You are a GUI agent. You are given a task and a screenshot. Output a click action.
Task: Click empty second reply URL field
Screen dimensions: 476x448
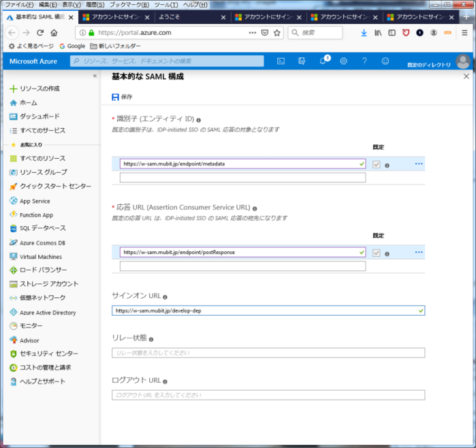tap(242, 266)
